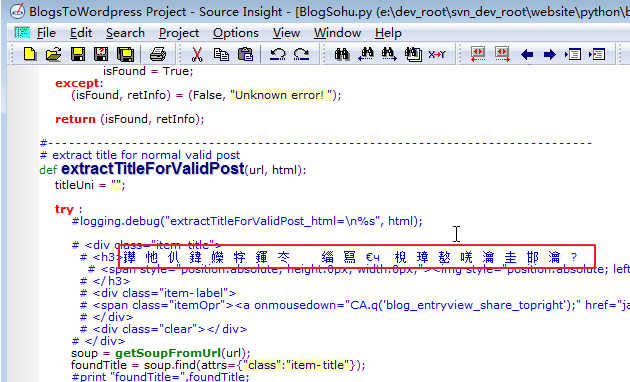Open the File menu

click(46, 33)
